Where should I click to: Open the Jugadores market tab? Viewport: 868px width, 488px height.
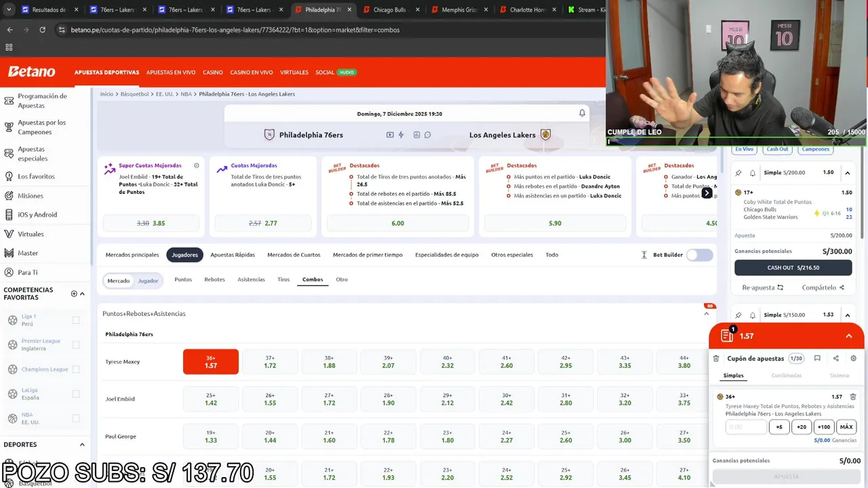[184, 255]
